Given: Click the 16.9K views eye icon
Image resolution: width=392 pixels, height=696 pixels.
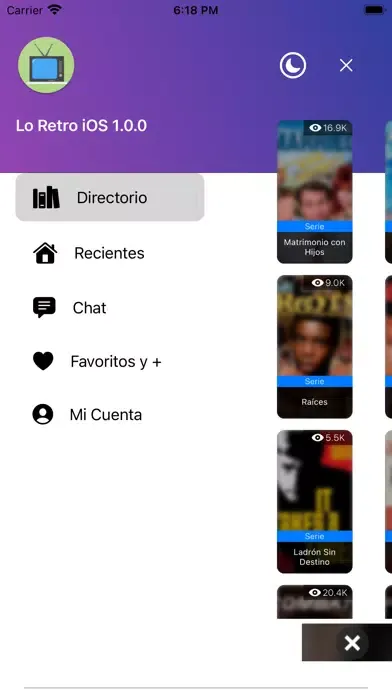Looking at the screenshot, I should pyautogui.click(x=316, y=128).
